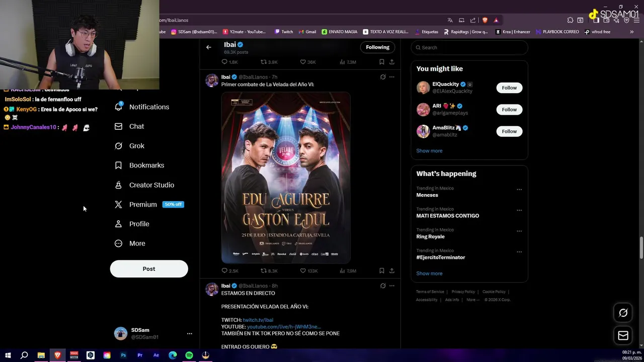Open the floating Grok button

point(623,313)
